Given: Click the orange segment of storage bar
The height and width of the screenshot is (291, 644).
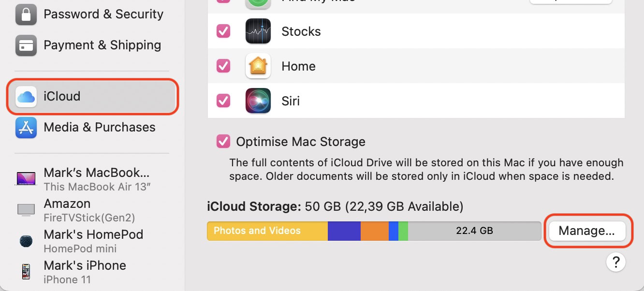Looking at the screenshot, I should pos(374,231).
